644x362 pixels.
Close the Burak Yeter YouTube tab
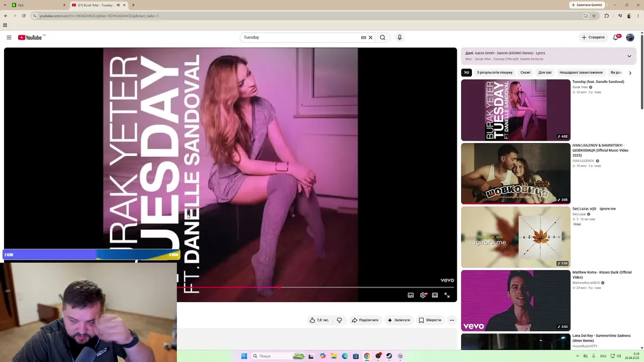pyautogui.click(x=125, y=5)
